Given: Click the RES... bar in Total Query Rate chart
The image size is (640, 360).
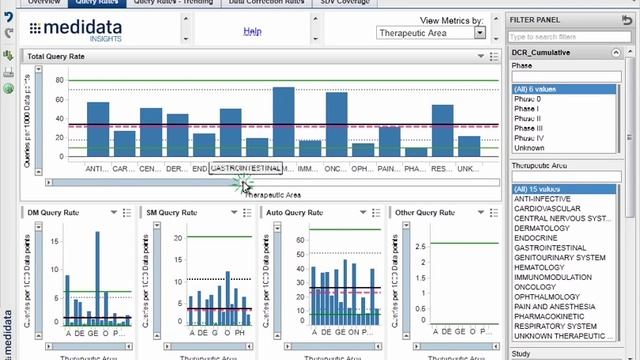Looking at the screenshot, I should [x=443, y=131].
